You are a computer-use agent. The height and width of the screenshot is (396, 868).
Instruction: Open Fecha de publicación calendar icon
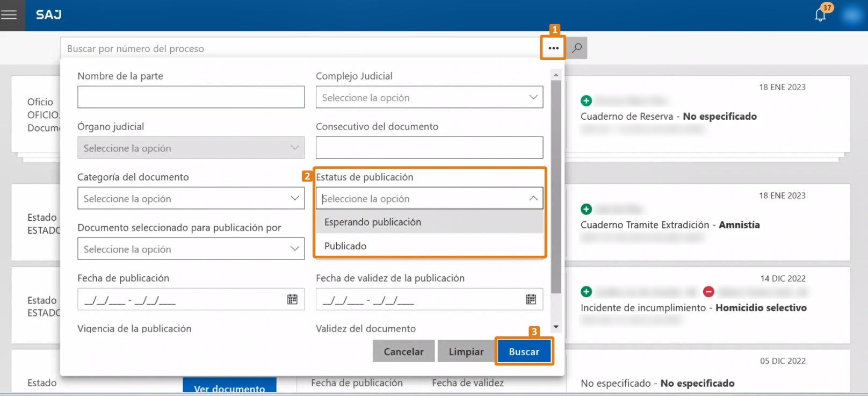[x=292, y=299]
